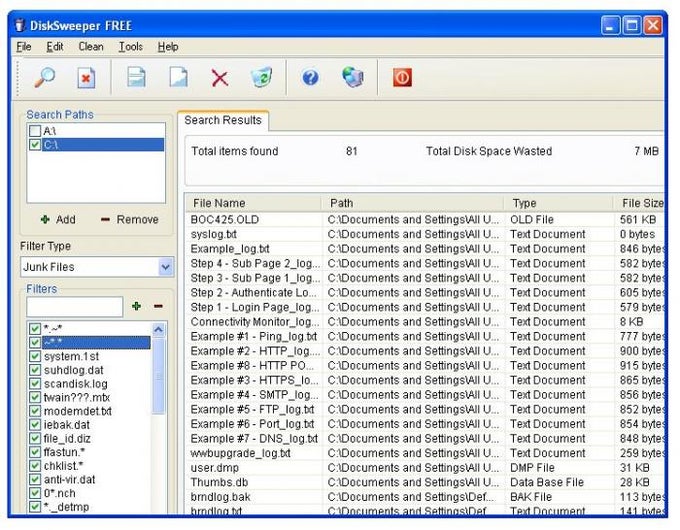Click the Add search path button
The width and height of the screenshot is (680, 530).
pyautogui.click(x=58, y=219)
